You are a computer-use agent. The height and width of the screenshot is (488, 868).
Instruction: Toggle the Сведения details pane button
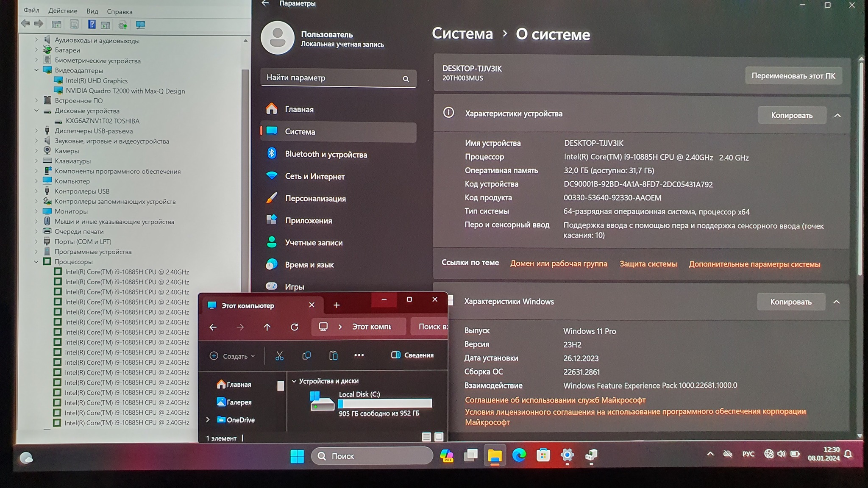[412, 355]
